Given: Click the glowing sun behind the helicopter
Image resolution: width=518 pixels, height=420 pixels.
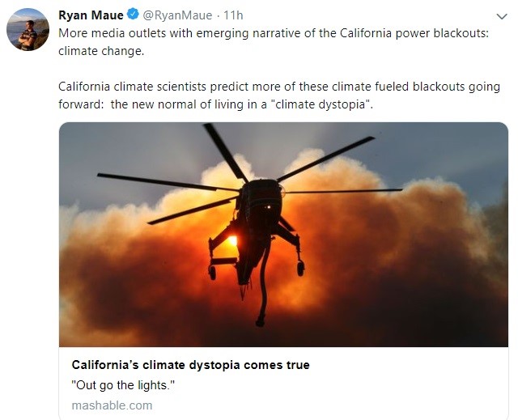Looking at the screenshot, I should point(232,240).
